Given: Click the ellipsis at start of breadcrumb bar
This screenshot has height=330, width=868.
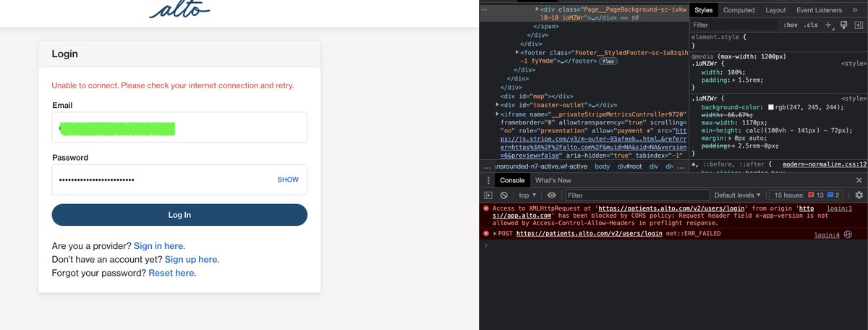Looking at the screenshot, I should tap(488, 166).
